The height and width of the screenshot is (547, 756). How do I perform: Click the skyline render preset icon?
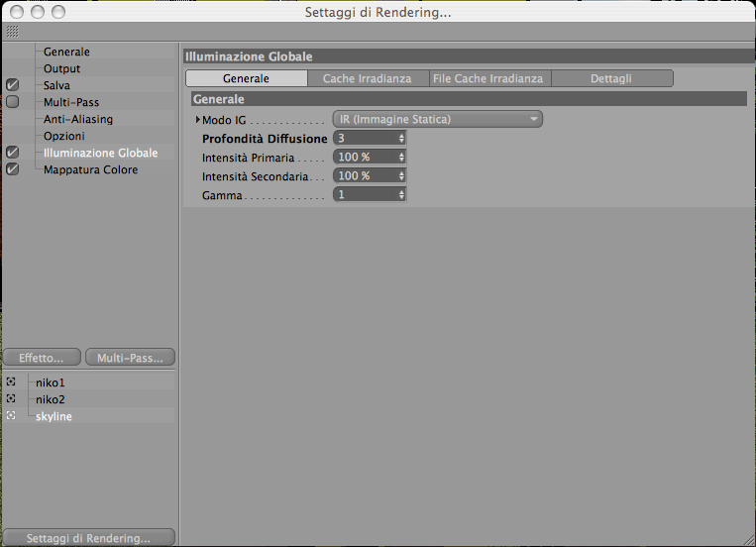tap(11, 416)
